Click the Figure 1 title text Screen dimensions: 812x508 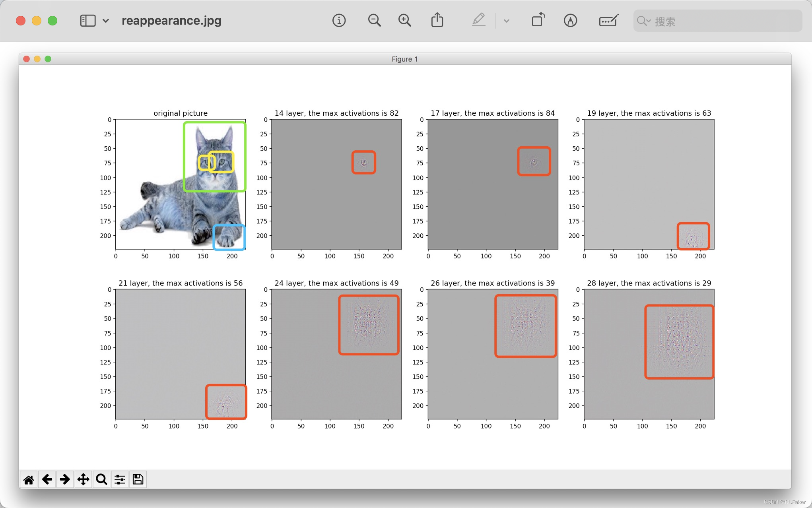point(404,59)
